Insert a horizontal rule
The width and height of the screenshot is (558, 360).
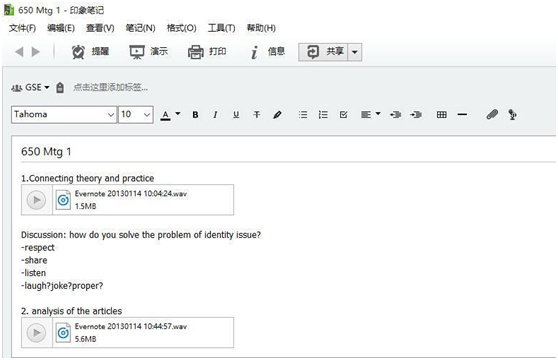462,115
